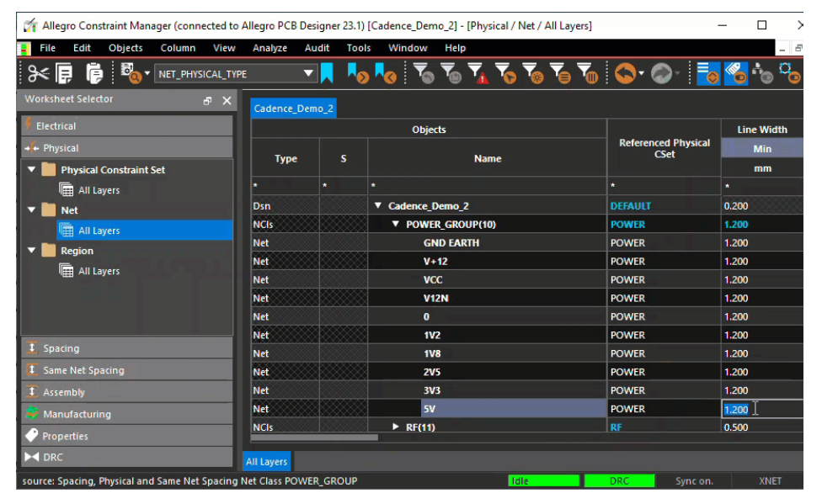This screenshot has width=822, height=504.
Task: Open the Assembly worksheet section
Action: tap(127, 392)
